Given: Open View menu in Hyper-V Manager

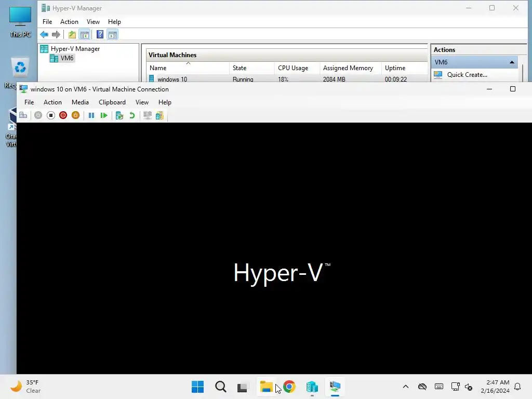Looking at the screenshot, I should [x=93, y=22].
